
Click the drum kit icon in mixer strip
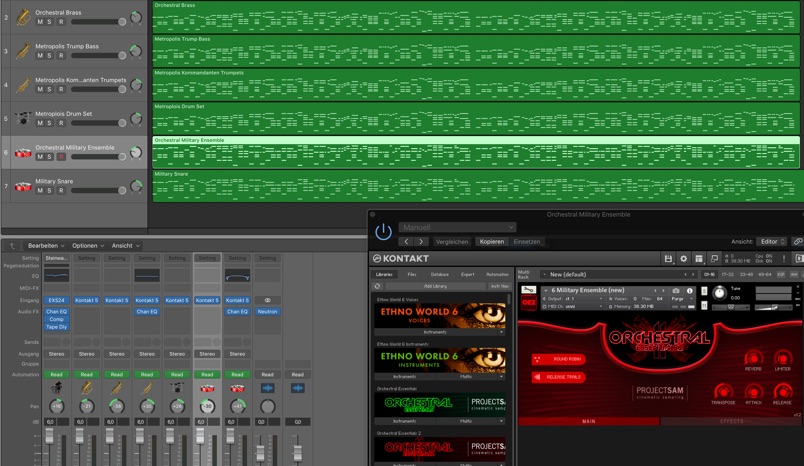[x=177, y=388]
